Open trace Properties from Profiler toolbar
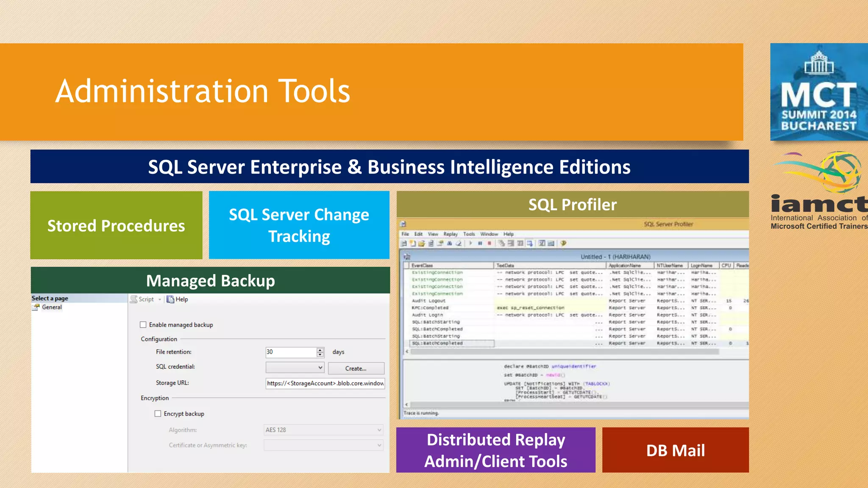The height and width of the screenshot is (488, 868). (440, 243)
